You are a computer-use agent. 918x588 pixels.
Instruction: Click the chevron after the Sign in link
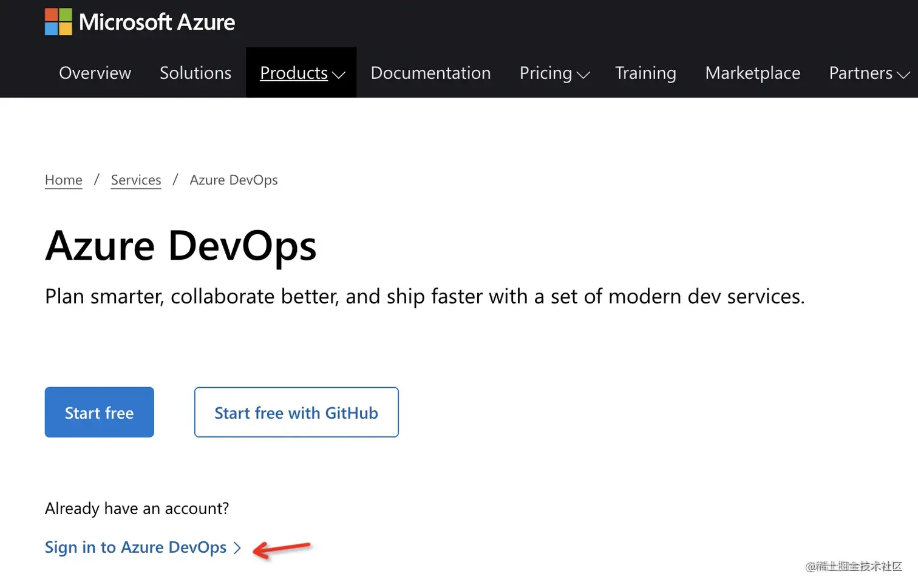[237, 548]
